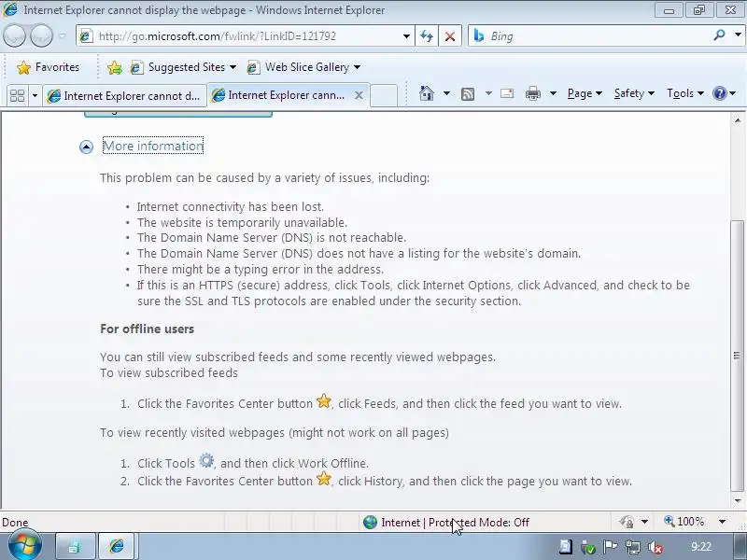
Task: Open Quick Tabs grid icon
Action: pyautogui.click(x=17, y=96)
